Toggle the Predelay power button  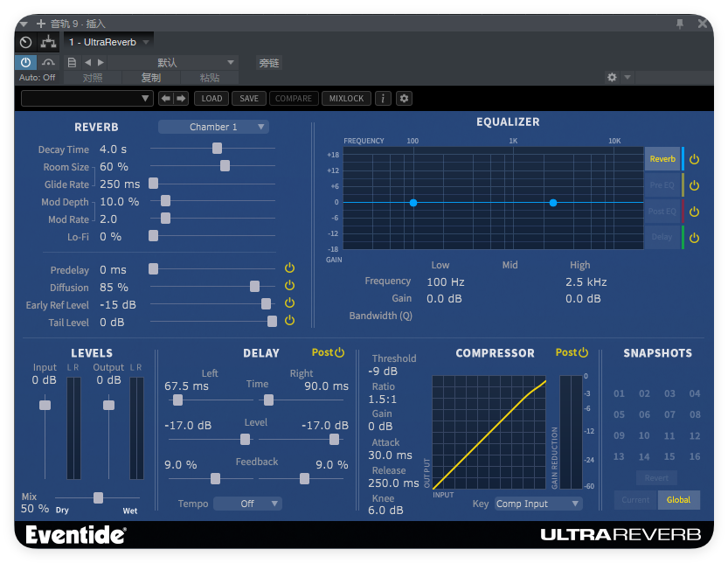pos(289,268)
